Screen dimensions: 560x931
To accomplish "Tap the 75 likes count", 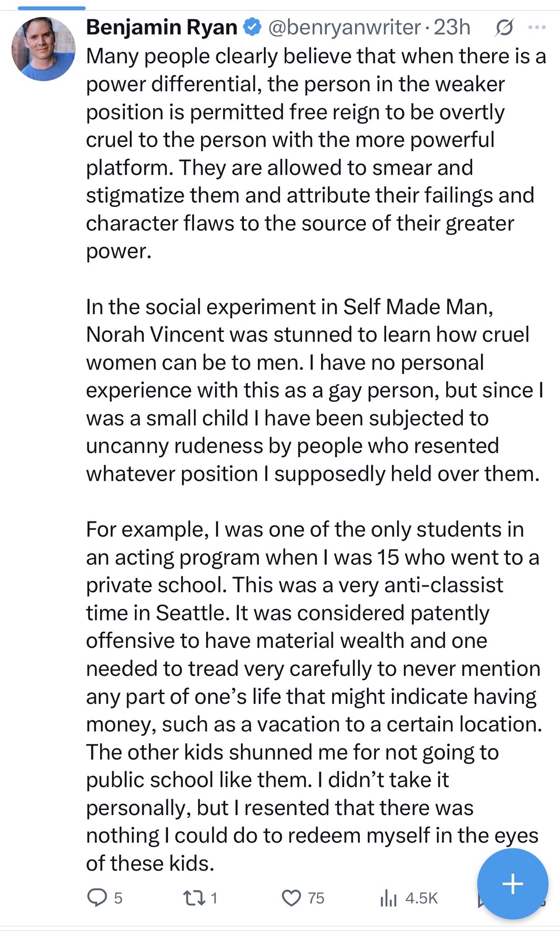I will click(x=316, y=897).
